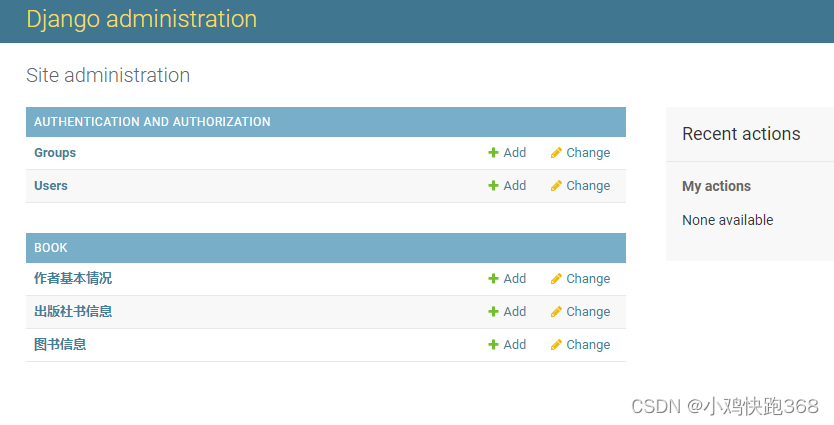834x425 pixels.
Task: Click the pencil icon in 作者基本情况 row
Action: pos(556,279)
